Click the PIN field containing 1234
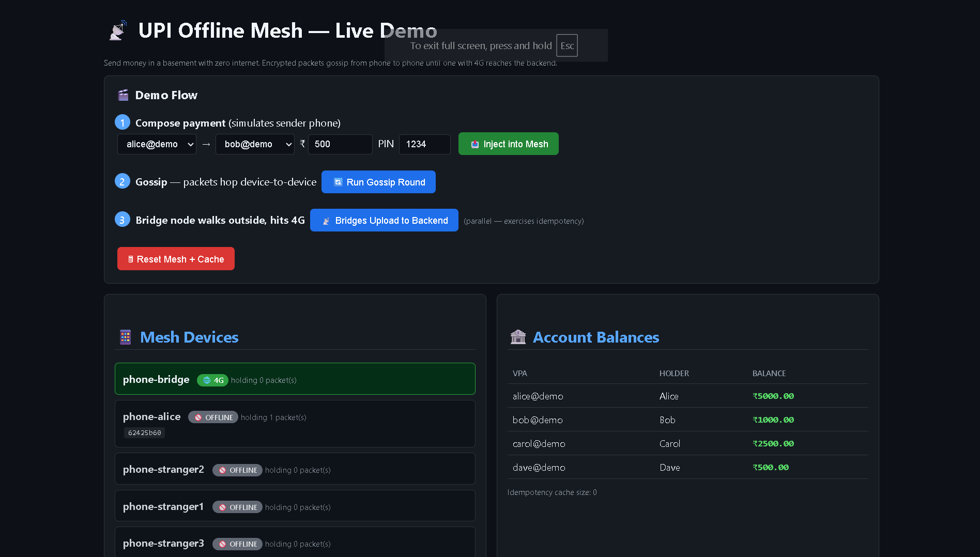Viewport: 980px width, 557px height. (425, 144)
